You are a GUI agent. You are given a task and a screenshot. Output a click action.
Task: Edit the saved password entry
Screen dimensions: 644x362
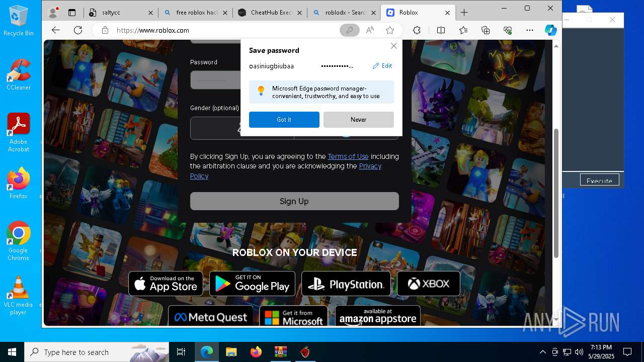pyautogui.click(x=382, y=66)
